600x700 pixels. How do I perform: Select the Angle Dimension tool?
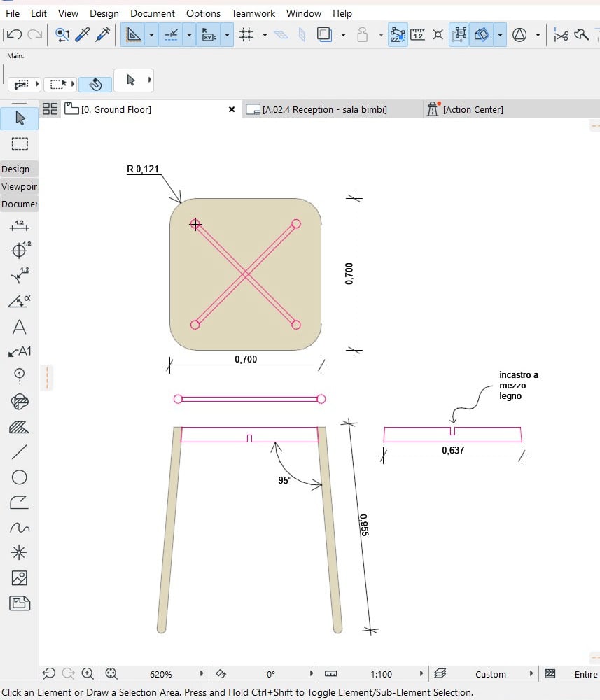[19, 301]
